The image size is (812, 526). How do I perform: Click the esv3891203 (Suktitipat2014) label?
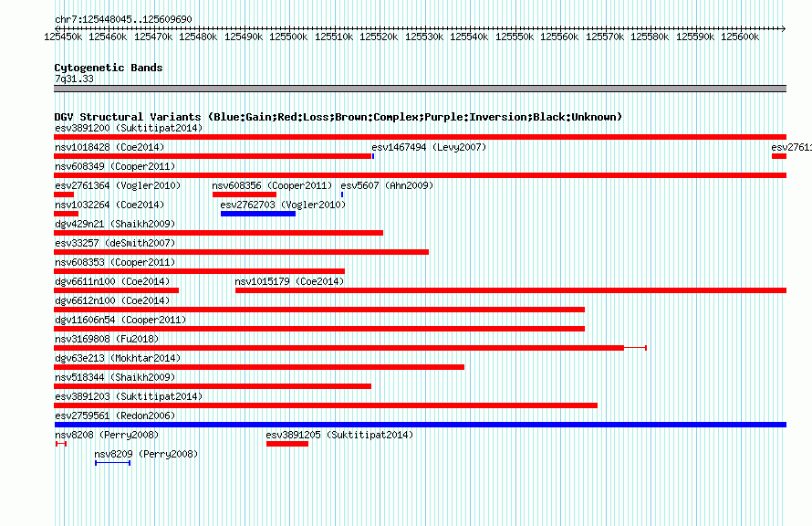(x=129, y=396)
